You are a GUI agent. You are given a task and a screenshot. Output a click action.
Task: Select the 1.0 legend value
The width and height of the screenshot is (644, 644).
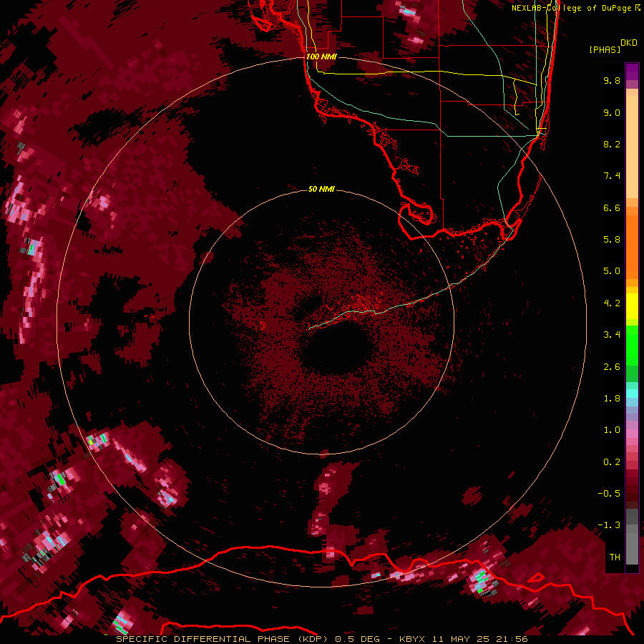[612, 430]
